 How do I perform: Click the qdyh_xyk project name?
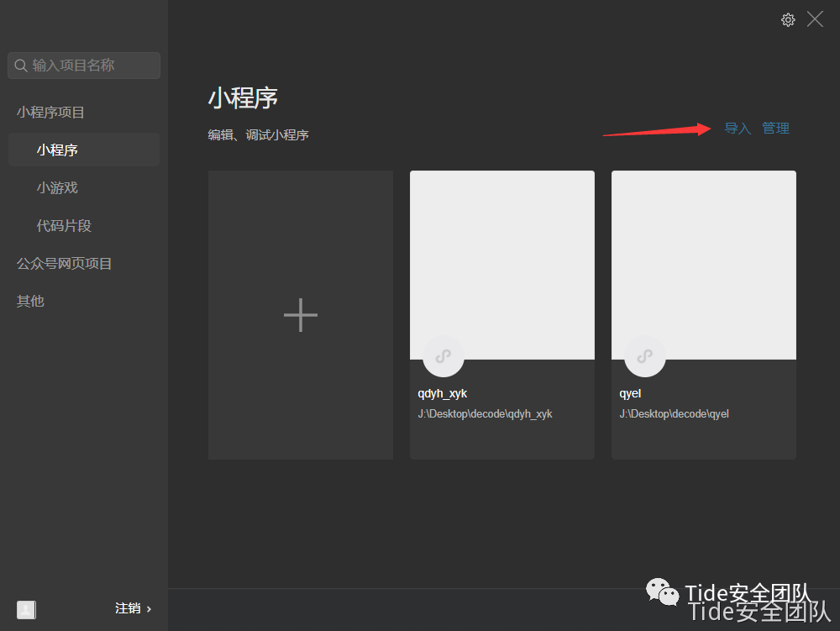click(x=443, y=394)
